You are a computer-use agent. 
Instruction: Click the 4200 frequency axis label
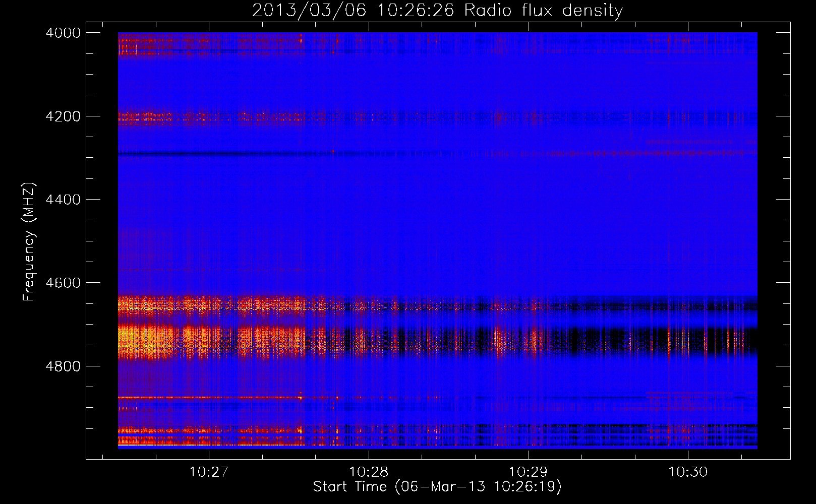click(x=63, y=116)
